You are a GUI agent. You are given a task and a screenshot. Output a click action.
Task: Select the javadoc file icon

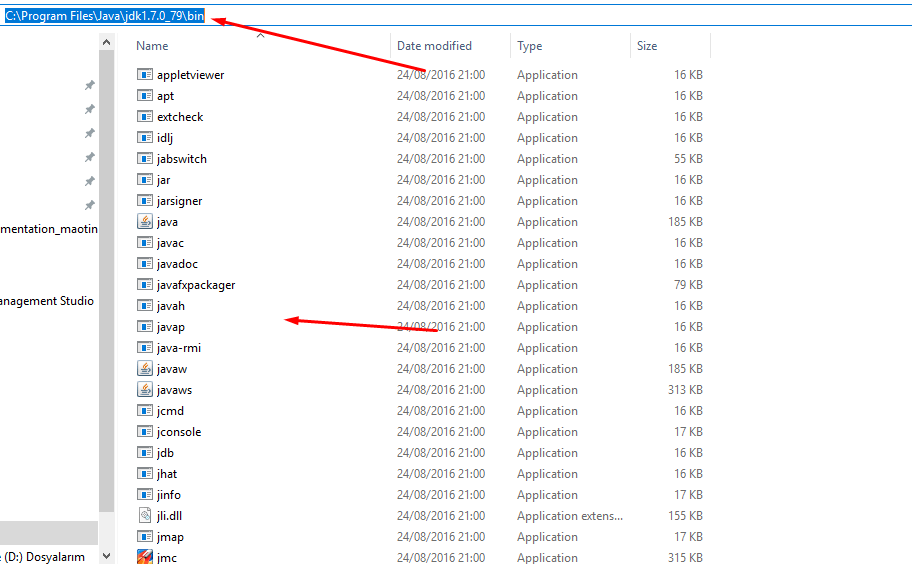click(x=145, y=263)
